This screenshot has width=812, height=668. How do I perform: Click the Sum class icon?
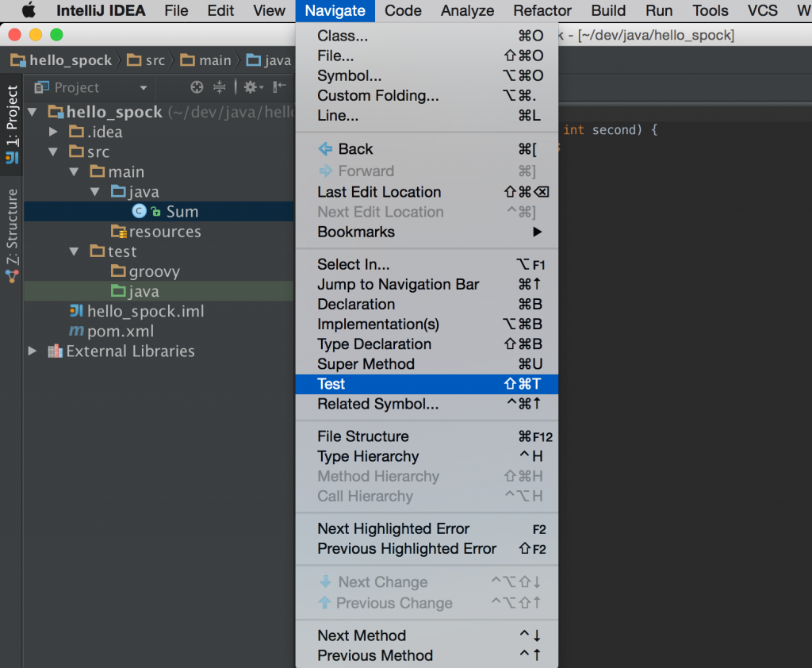point(139,212)
